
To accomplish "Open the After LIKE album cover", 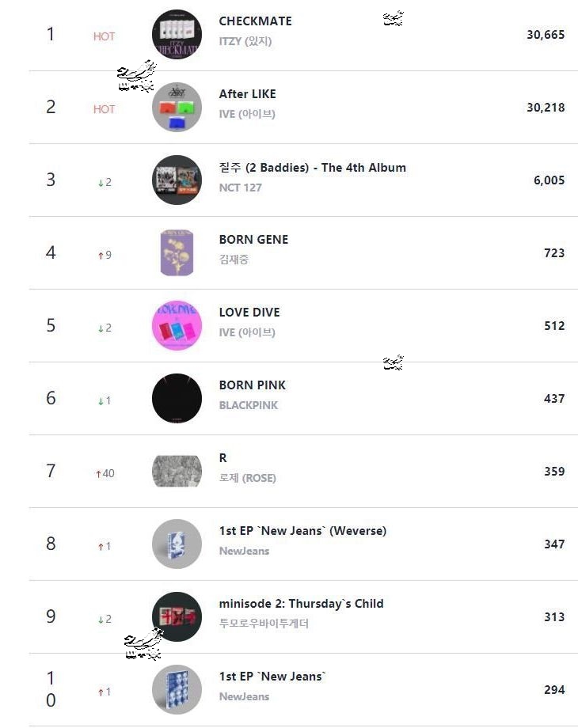I will [177, 108].
